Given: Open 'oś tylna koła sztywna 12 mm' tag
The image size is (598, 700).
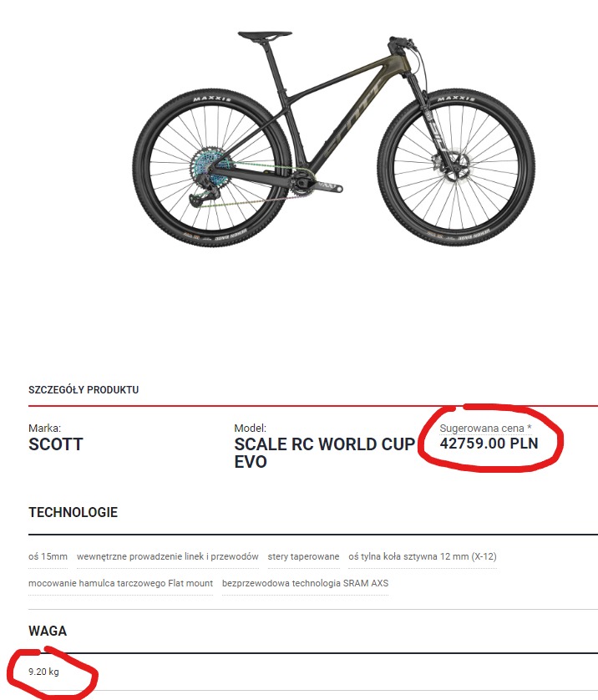Looking at the screenshot, I should [422, 556].
